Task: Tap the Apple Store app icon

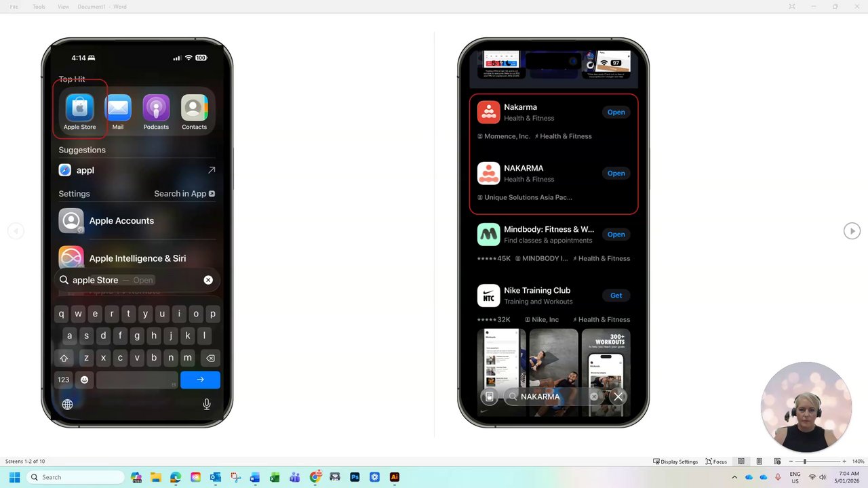Action: pos(79,108)
